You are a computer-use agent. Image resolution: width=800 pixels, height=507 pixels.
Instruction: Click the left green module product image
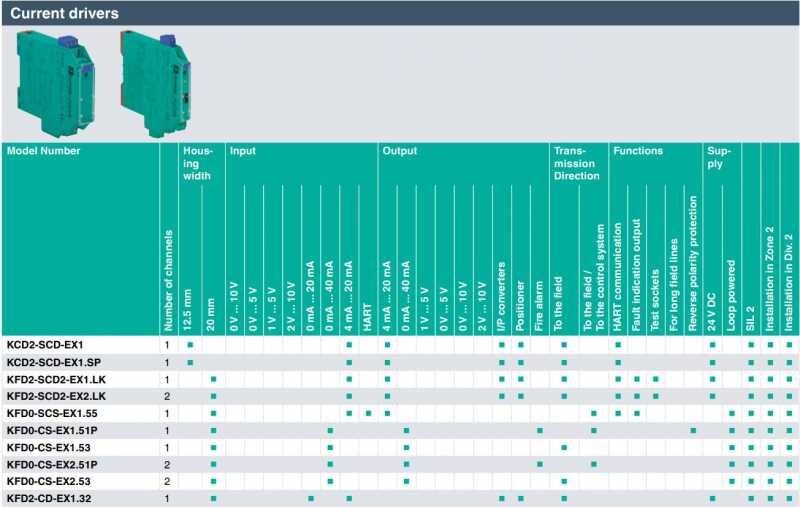(x=55, y=84)
